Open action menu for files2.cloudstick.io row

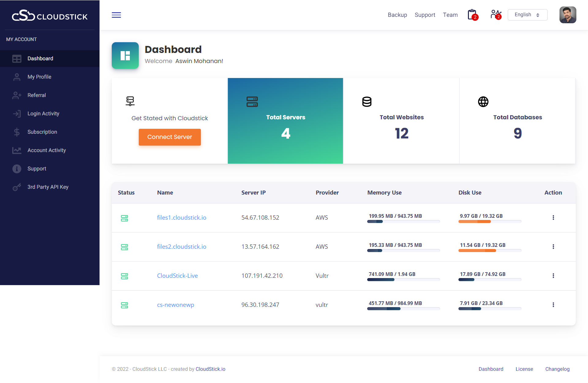[x=553, y=247]
